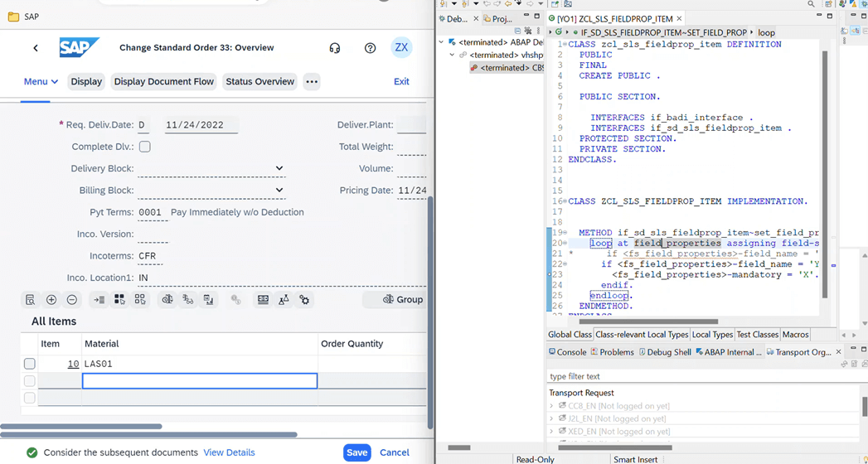Open the Delivery Block dropdown
Image resolution: width=868 pixels, height=464 pixels.
click(x=279, y=168)
